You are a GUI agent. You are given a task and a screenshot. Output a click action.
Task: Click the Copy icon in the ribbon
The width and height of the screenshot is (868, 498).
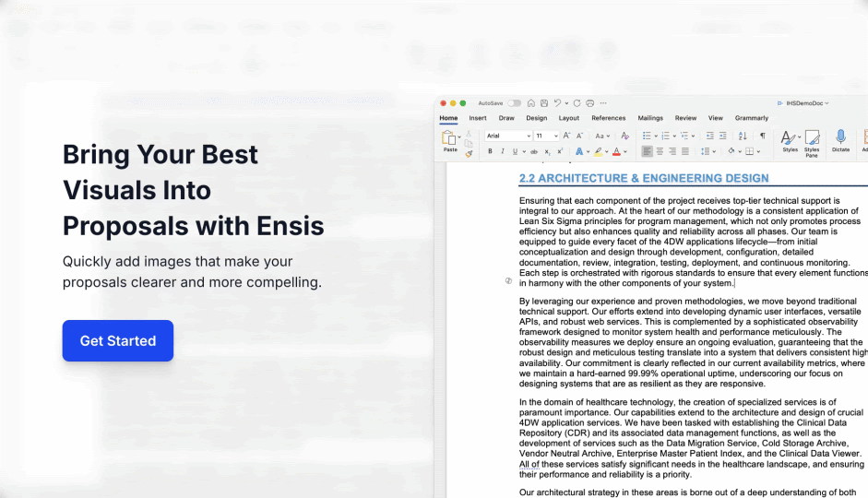(469, 143)
